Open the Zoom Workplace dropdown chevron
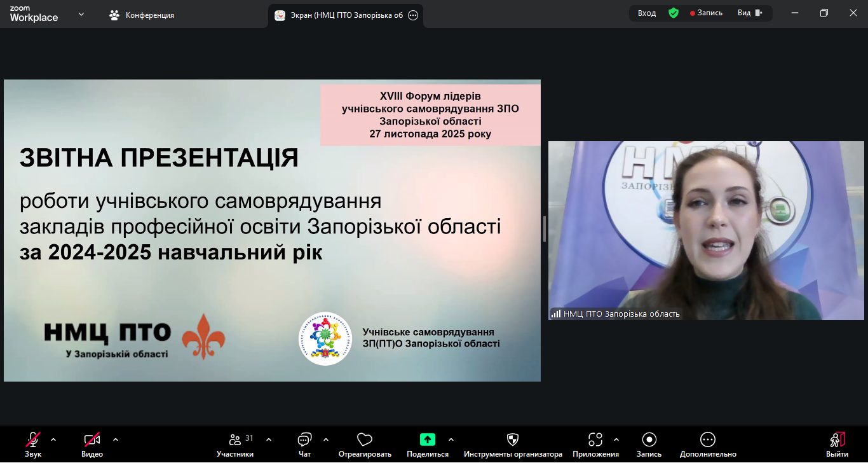The width and height of the screenshot is (868, 463). (x=81, y=14)
